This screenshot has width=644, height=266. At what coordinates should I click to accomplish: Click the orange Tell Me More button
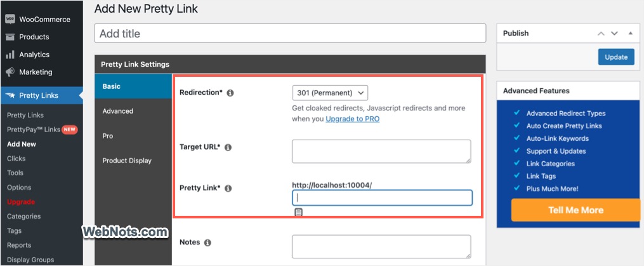click(x=575, y=210)
